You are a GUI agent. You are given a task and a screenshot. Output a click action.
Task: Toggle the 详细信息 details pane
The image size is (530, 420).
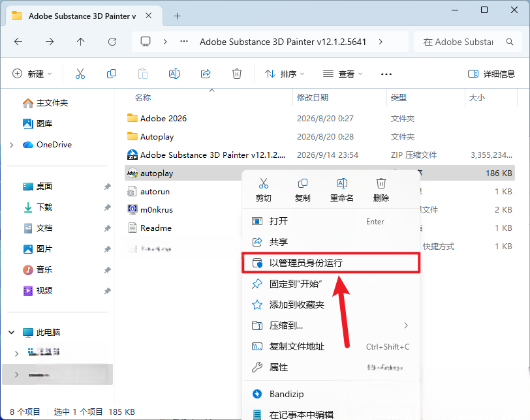[x=491, y=74]
